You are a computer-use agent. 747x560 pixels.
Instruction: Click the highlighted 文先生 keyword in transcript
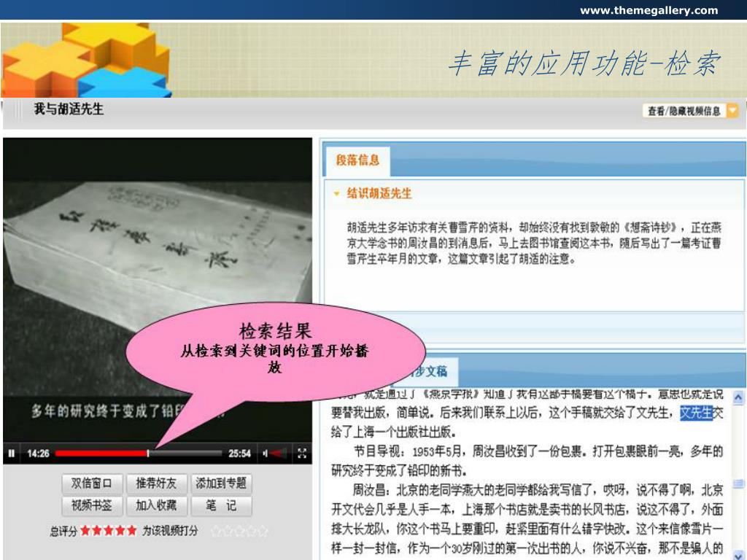(695, 413)
